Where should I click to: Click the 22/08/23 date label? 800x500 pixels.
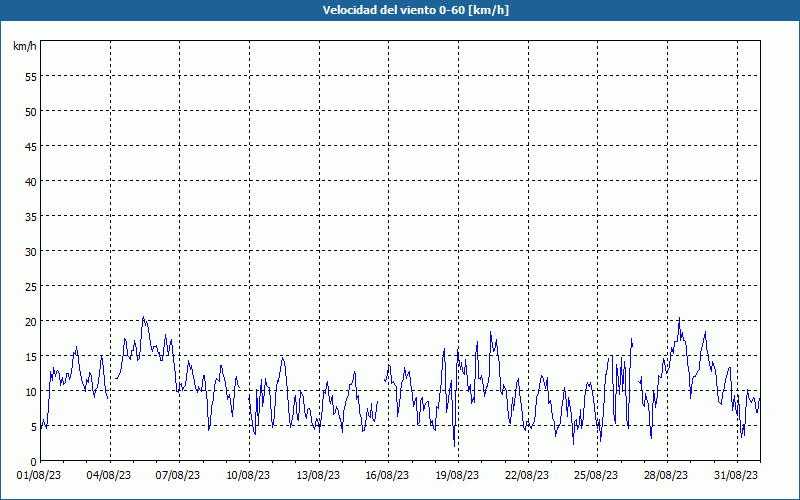click(x=527, y=476)
